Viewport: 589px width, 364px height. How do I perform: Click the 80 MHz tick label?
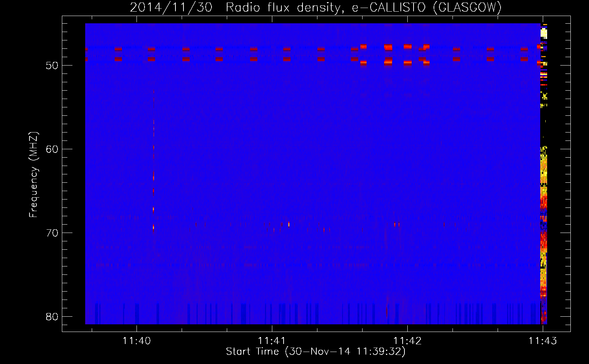pos(52,317)
